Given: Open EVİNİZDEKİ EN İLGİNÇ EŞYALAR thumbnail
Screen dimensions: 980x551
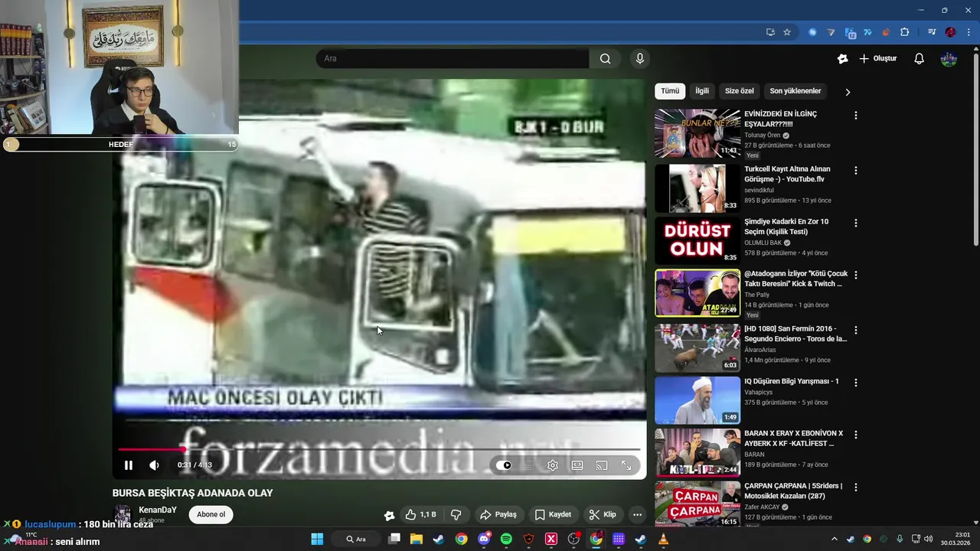Looking at the screenshot, I should point(697,133).
